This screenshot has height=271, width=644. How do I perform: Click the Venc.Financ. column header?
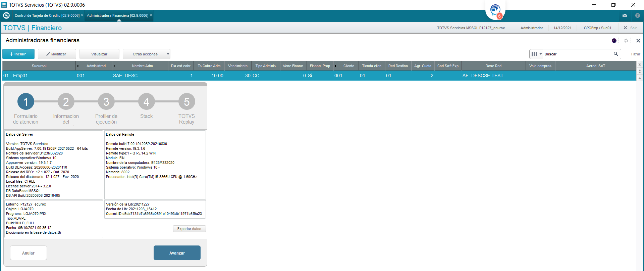[293, 66]
